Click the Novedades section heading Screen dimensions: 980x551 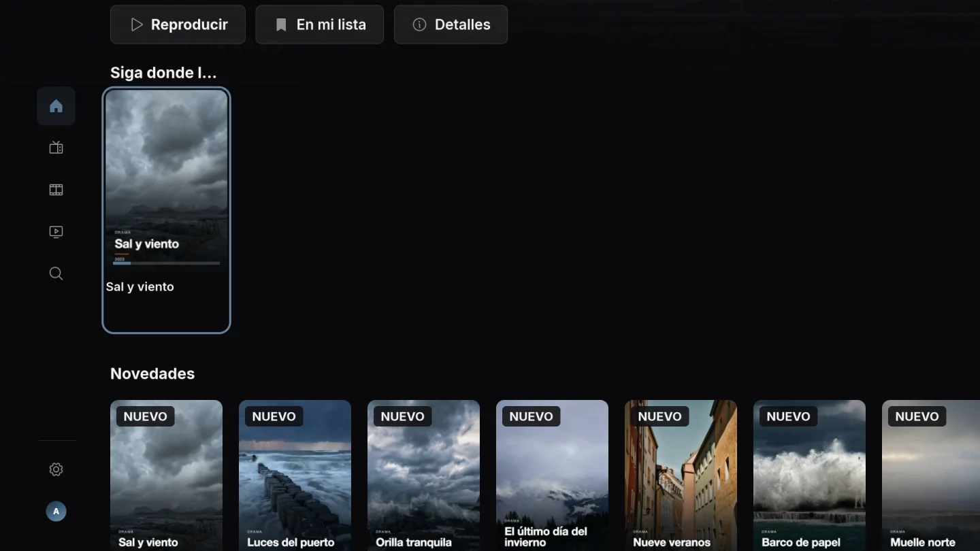pos(152,373)
